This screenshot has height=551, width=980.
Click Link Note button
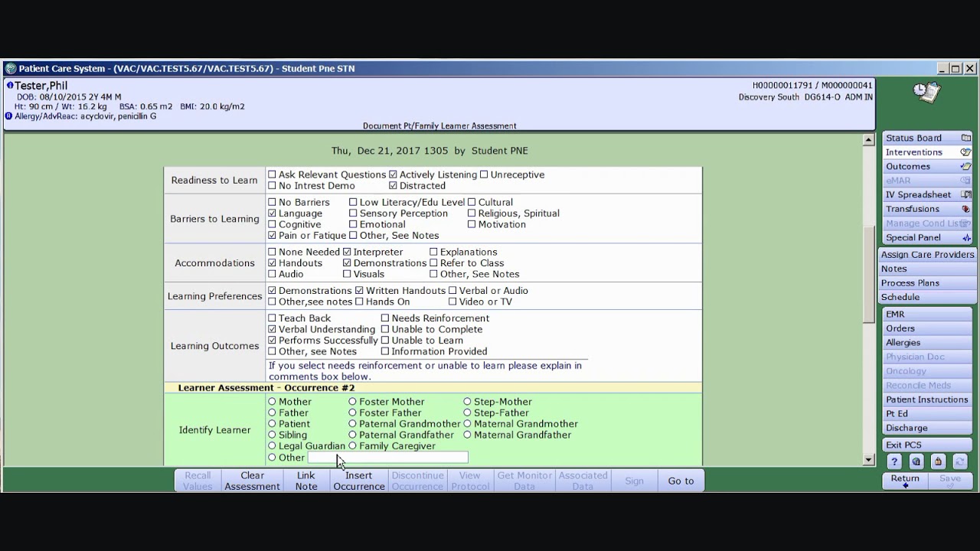point(306,481)
